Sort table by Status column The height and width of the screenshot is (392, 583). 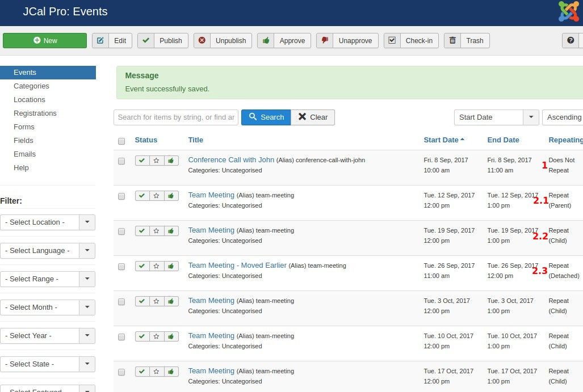[146, 140]
